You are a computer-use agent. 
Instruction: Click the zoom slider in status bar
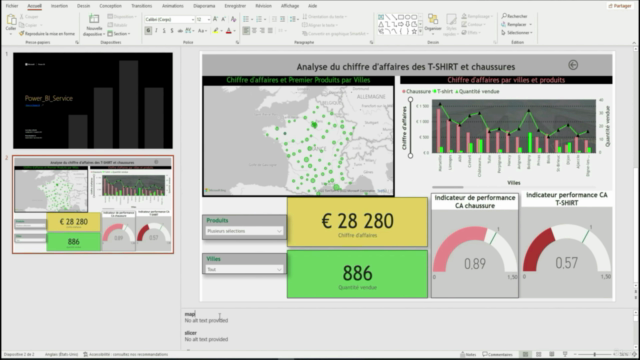[595, 354]
